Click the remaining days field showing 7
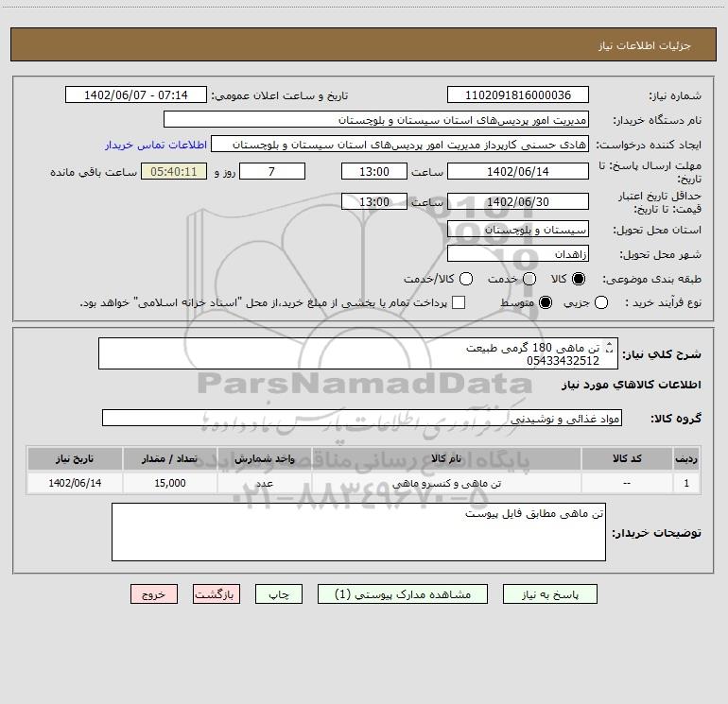The height and width of the screenshot is (704, 728). click(272, 171)
